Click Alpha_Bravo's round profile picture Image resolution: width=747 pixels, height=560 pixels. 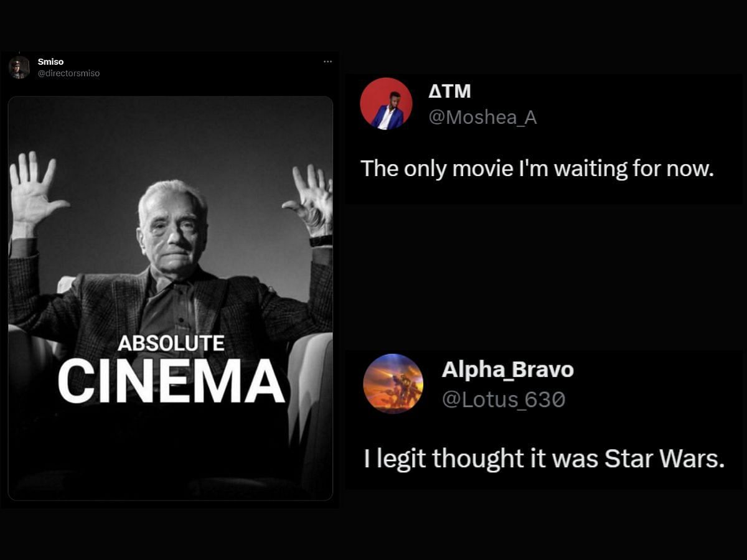pos(393,384)
